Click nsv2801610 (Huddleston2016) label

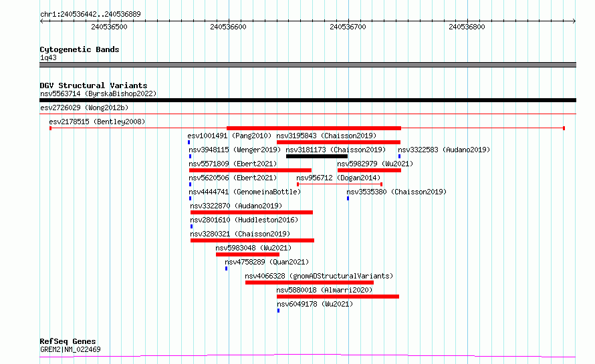pyautogui.click(x=244, y=220)
